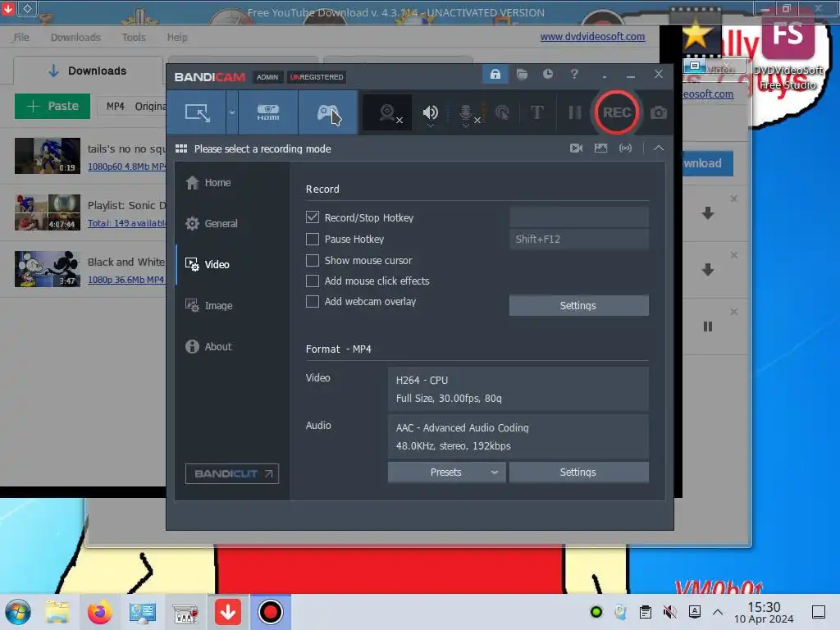This screenshot has width=840, height=630.
Task: Open www.dvdvideosoft.com link
Action: 592,36
